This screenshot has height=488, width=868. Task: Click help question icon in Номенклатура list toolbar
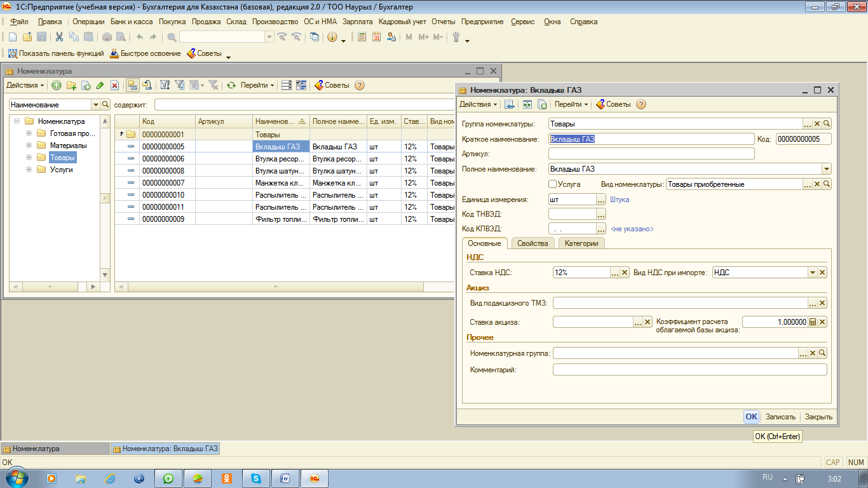click(360, 85)
